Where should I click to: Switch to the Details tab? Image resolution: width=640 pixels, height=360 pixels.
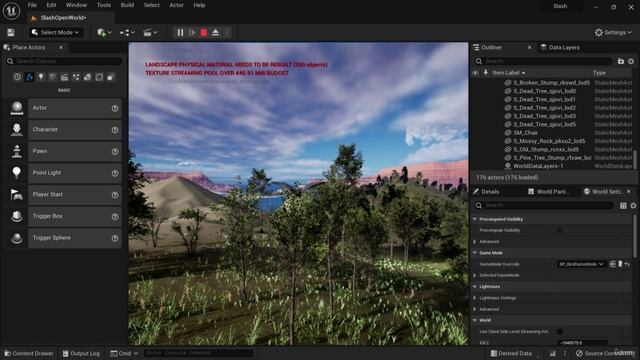[486, 191]
